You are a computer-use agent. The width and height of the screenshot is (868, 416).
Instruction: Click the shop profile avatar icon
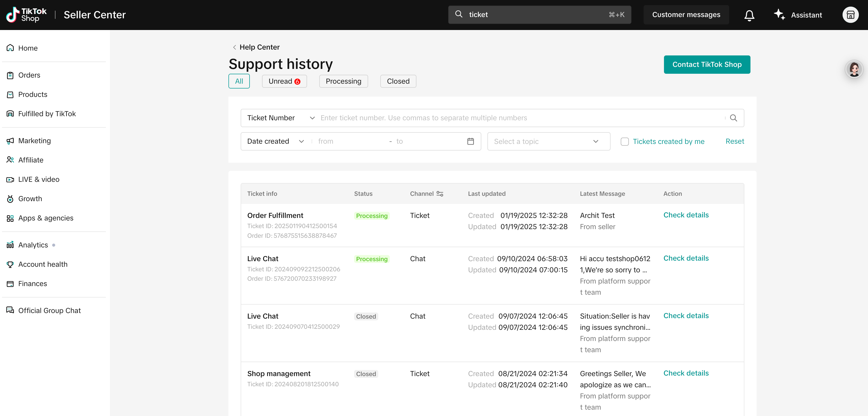(850, 15)
